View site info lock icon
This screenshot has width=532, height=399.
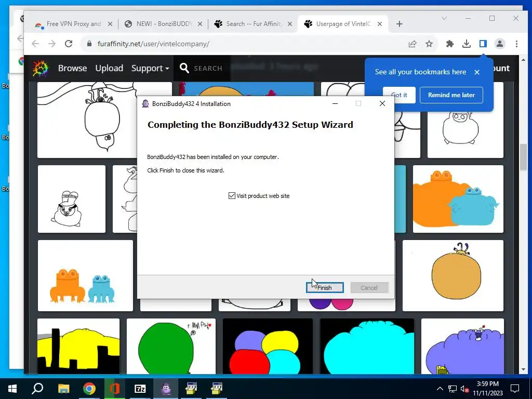coord(89,44)
